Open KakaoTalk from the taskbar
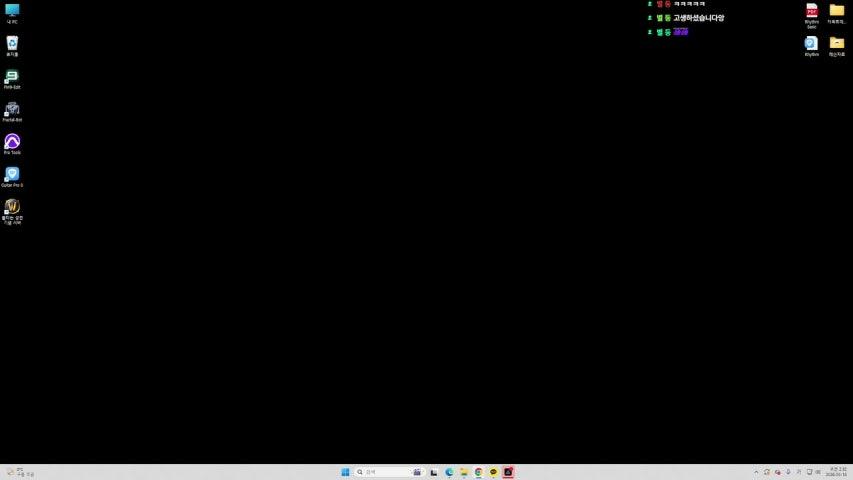The height and width of the screenshot is (480, 853). (x=493, y=472)
